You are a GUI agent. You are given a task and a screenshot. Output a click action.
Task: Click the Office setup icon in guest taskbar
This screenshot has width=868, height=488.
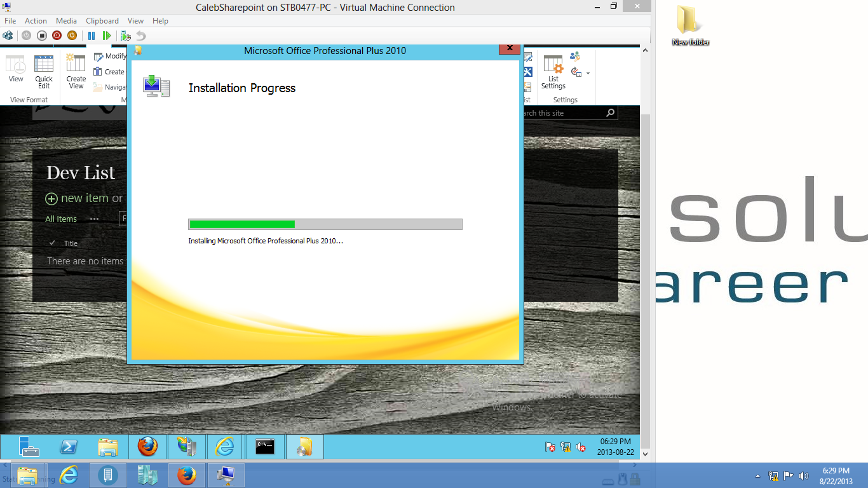pos(304,447)
